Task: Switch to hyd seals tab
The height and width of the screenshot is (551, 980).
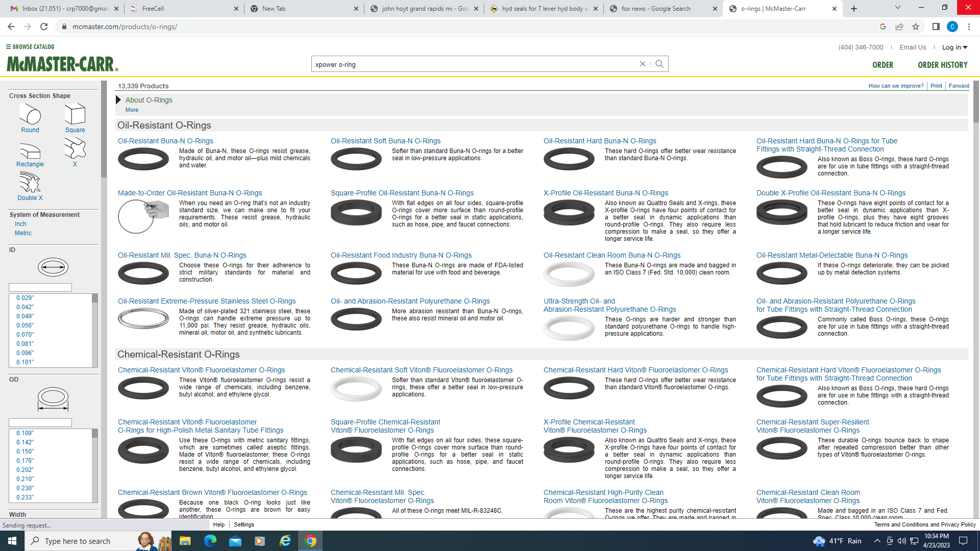Action: click(544, 9)
